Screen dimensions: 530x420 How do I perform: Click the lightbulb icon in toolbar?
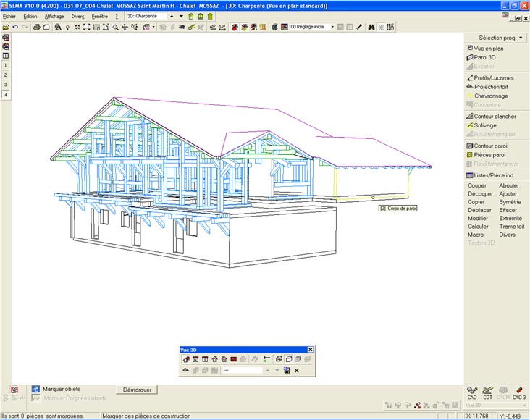point(67,27)
